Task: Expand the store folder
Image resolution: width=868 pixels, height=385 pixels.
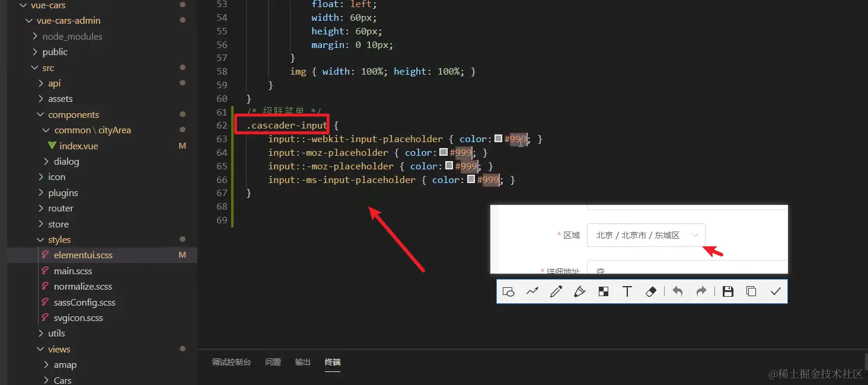Action: click(x=41, y=224)
